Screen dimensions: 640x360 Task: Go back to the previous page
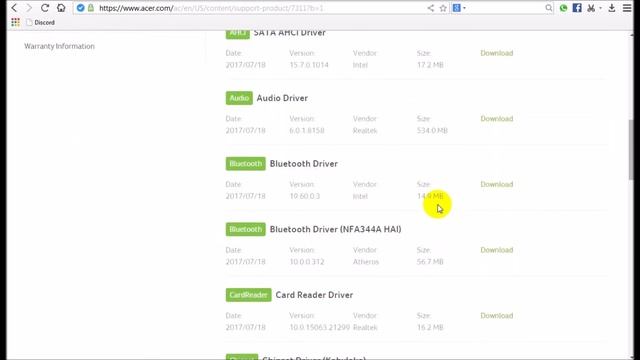coord(14,8)
